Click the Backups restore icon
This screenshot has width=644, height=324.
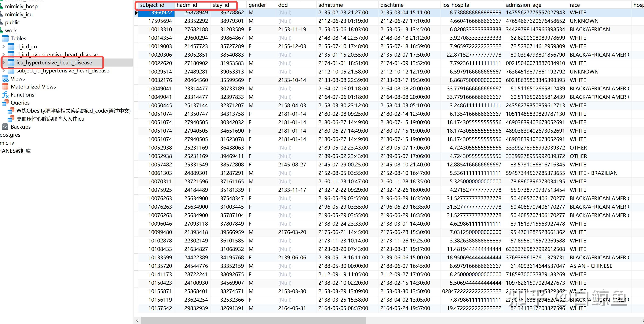(x=5, y=127)
